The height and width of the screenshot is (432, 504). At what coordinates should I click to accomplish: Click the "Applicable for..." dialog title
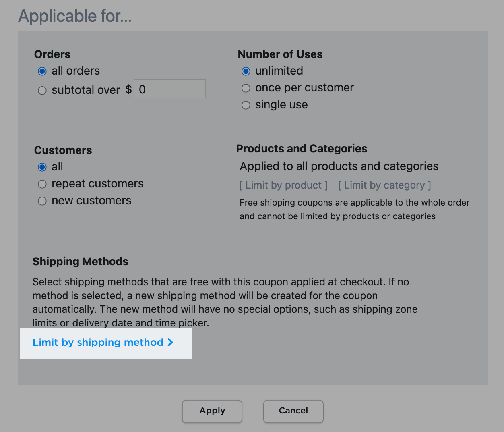click(74, 16)
